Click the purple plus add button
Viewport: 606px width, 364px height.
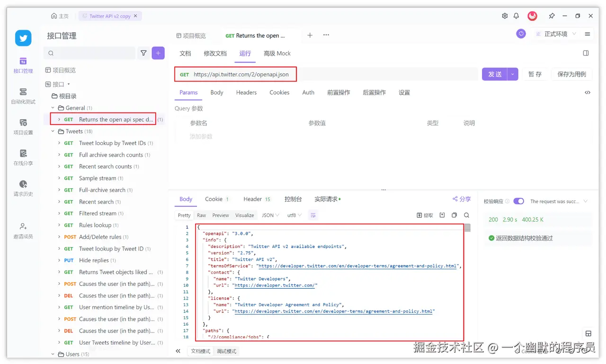(x=158, y=53)
